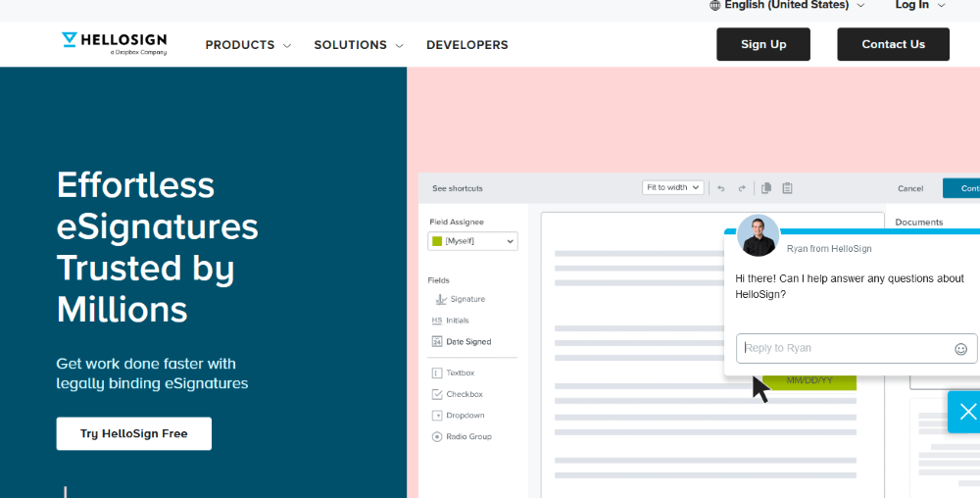Click the Fields section label

[438, 280]
